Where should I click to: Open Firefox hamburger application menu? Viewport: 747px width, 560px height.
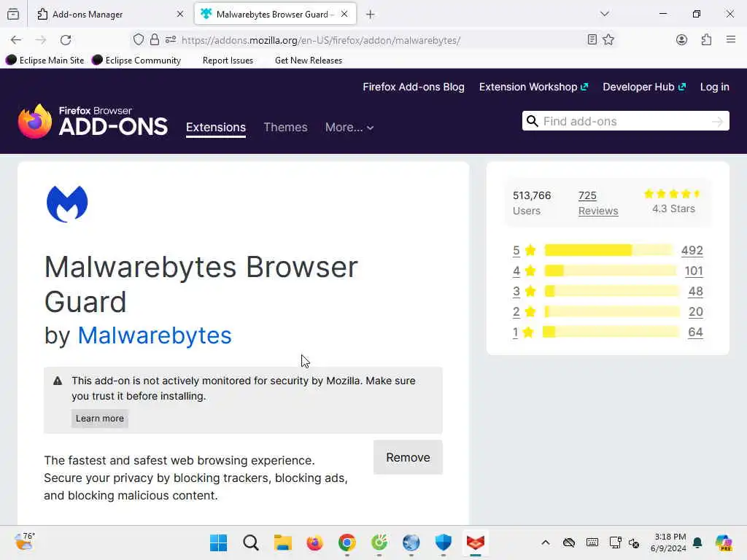[x=731, y=40]
